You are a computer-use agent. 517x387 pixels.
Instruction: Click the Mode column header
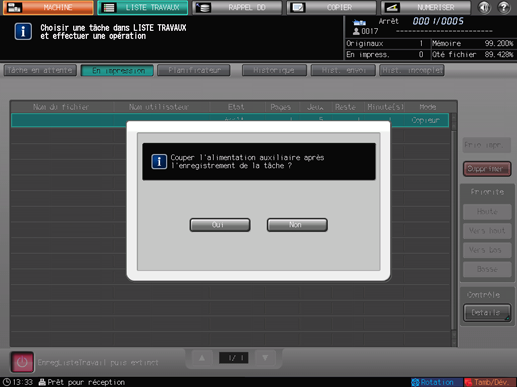[x=428, y=107]
